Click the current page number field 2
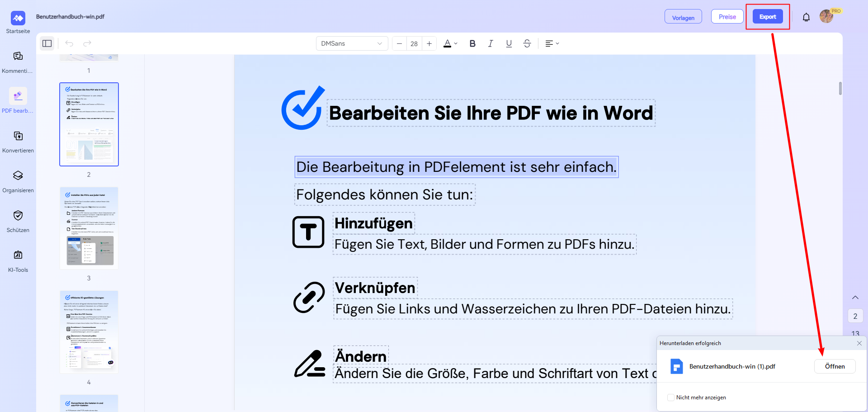The height and width of the screenshot is (412, 868). [x=855, y=316]
